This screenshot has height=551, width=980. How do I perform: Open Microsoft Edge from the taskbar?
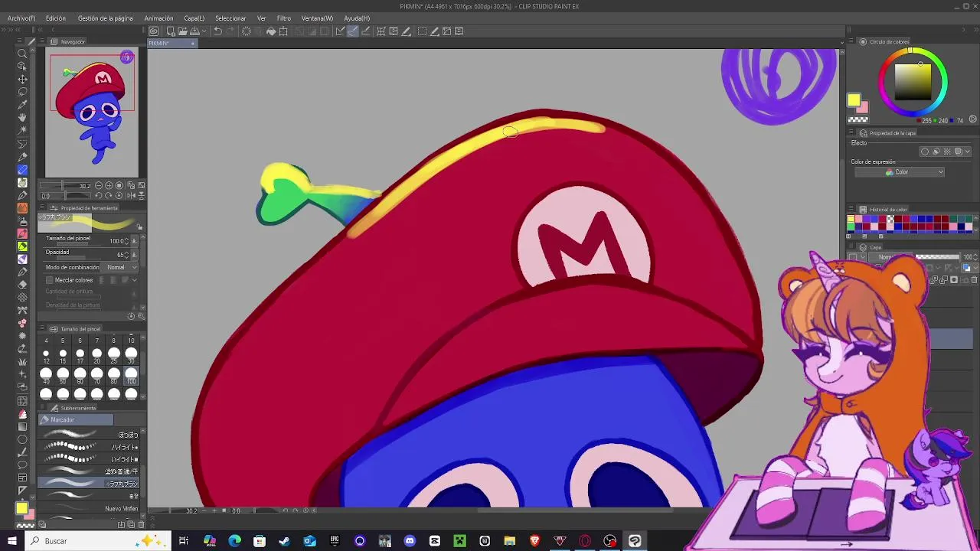(x=234, y=541)
